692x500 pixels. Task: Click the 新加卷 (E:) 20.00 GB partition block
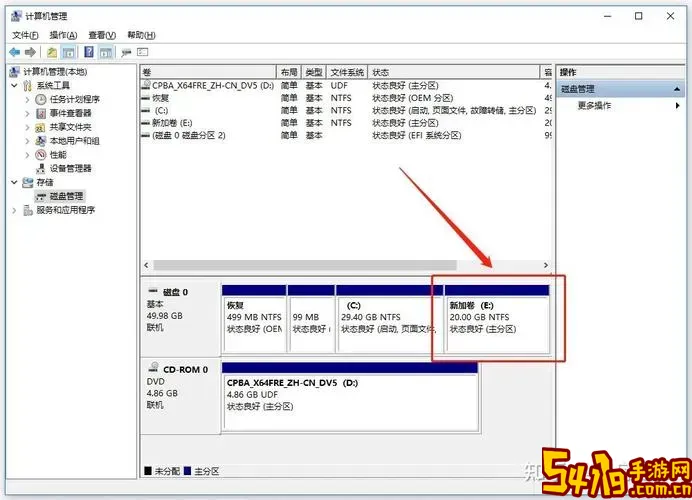tap(497, 319)
